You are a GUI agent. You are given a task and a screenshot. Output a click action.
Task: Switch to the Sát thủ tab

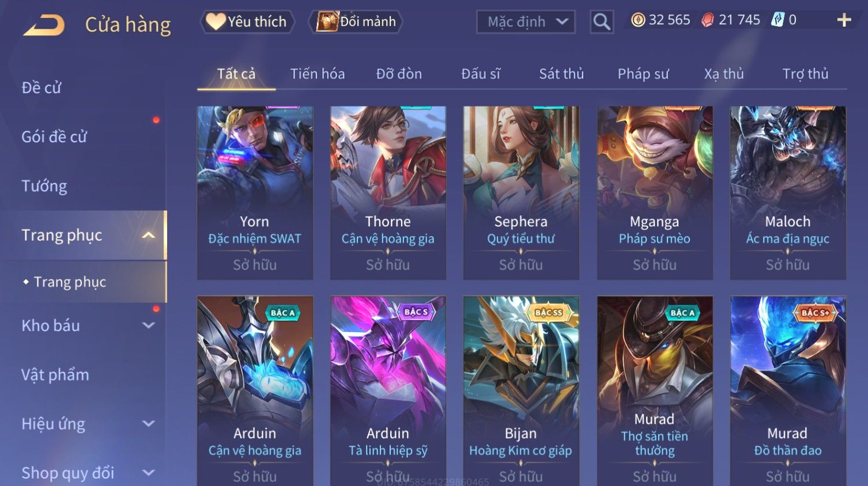[x=561, y=74]
